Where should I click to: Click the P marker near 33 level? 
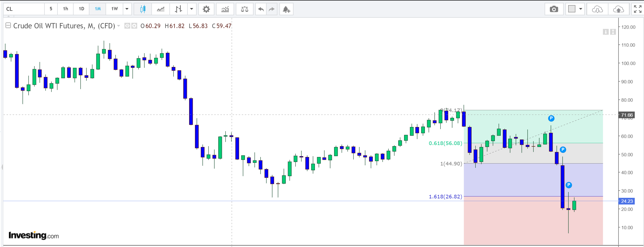(x=569, y=185)
